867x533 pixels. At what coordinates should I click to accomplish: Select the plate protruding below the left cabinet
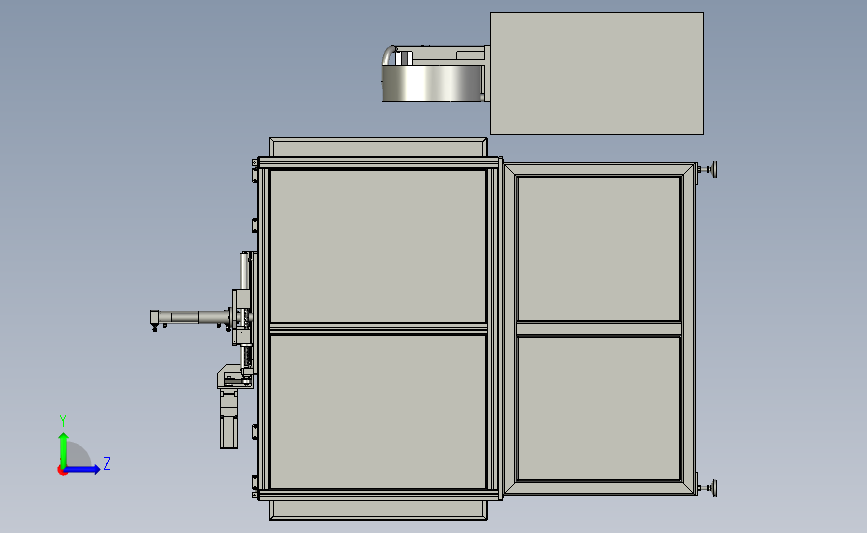coord(378,510)
